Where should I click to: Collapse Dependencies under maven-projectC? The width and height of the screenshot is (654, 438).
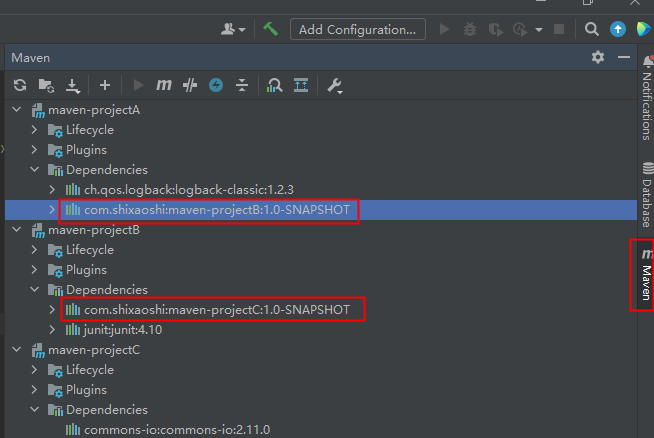point(35,410)
